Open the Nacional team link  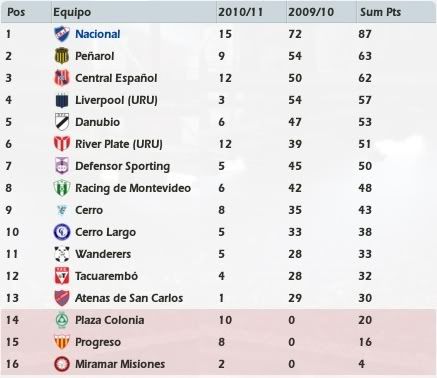click(98, 34)
